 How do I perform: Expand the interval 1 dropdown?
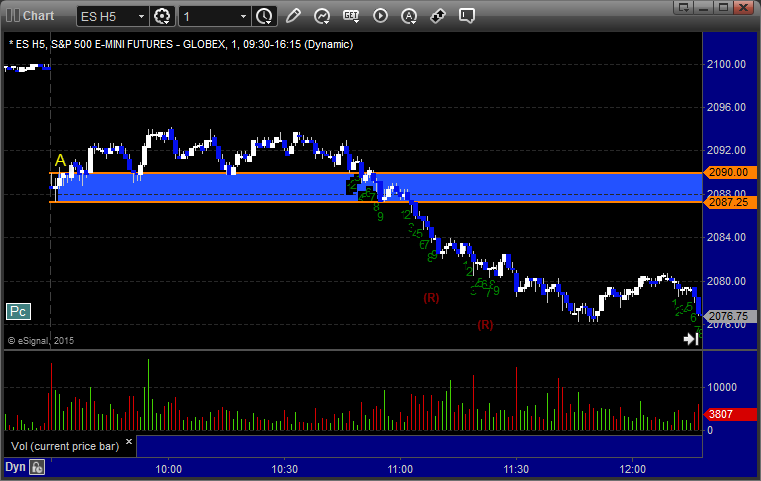pyautogui.click(x=243, y=17)
